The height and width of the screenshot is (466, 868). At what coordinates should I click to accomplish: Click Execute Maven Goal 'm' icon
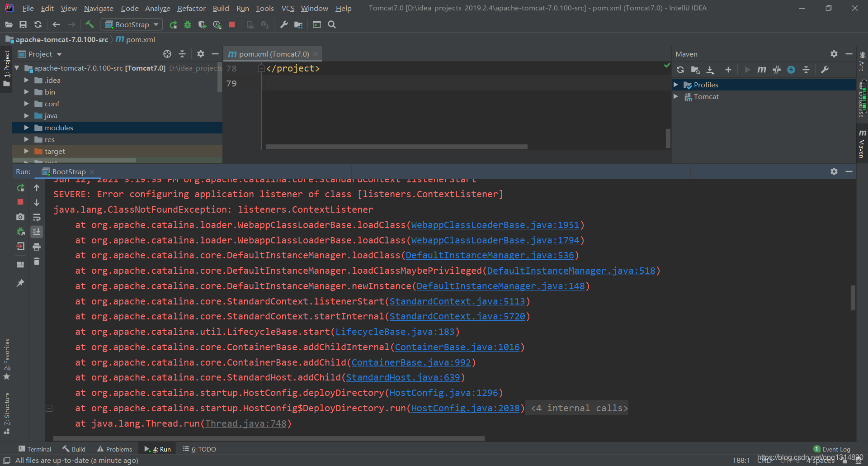pyautogui.click(x=762, y=70)
